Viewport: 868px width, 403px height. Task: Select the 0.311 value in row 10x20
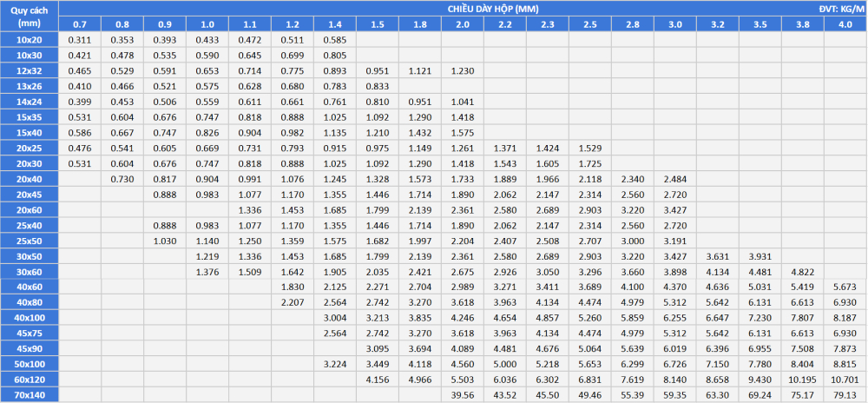pos(79,40)
